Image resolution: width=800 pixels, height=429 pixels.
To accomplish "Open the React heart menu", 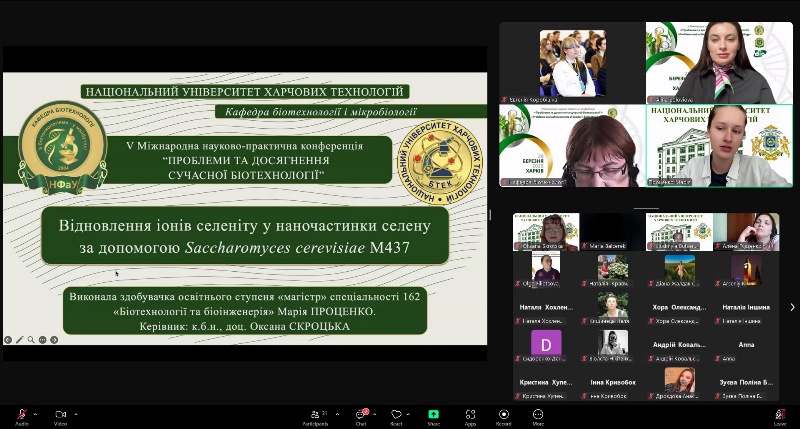I will point(396,416).
